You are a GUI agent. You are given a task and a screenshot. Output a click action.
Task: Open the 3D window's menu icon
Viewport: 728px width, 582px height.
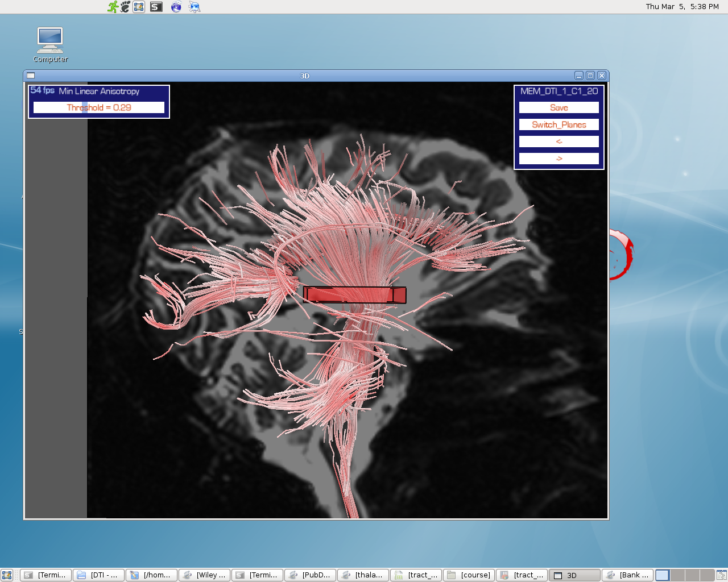tap(31, 76)
